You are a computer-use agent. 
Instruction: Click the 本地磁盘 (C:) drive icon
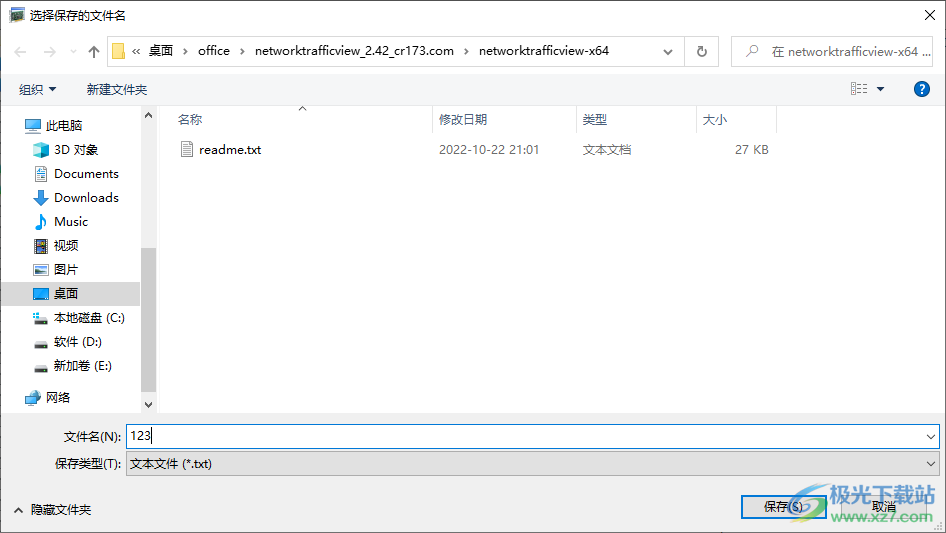tap(40, 318)
